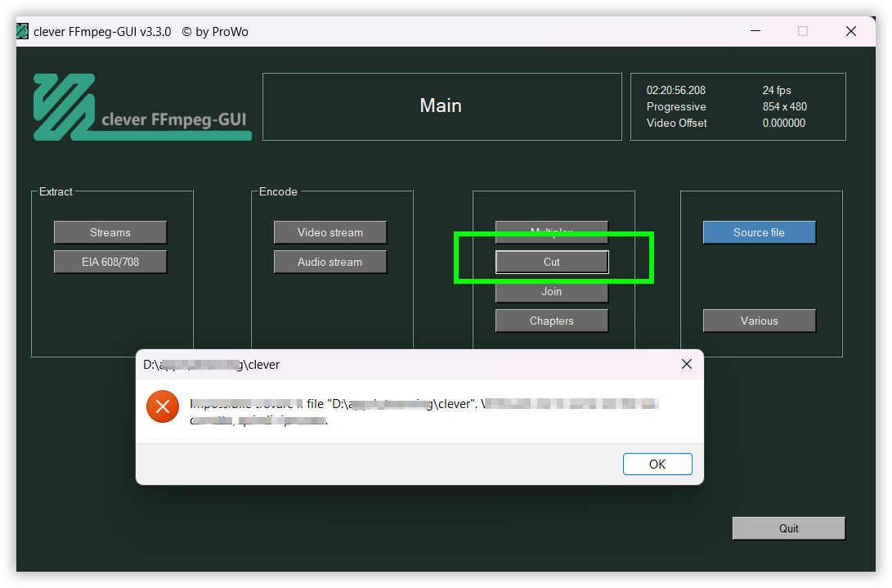The height and width of the screenshot is (588, 892).
Task: Click the error message text mentioning file
Action: 424,412
